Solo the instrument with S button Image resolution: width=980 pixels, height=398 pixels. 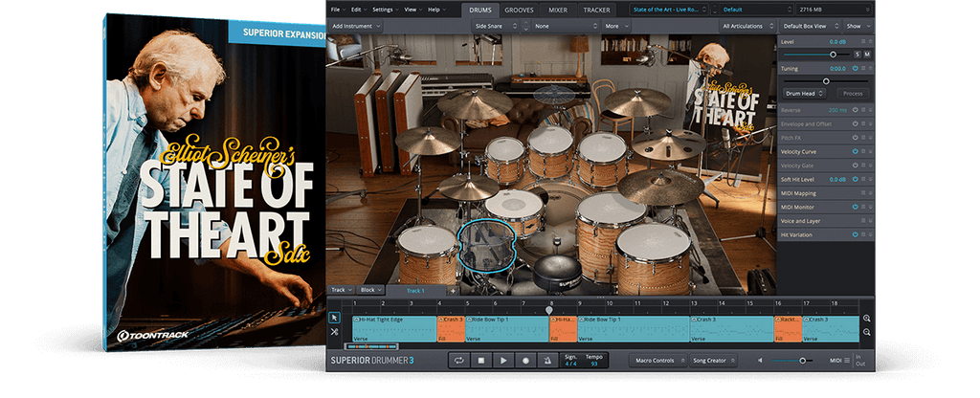857,55
